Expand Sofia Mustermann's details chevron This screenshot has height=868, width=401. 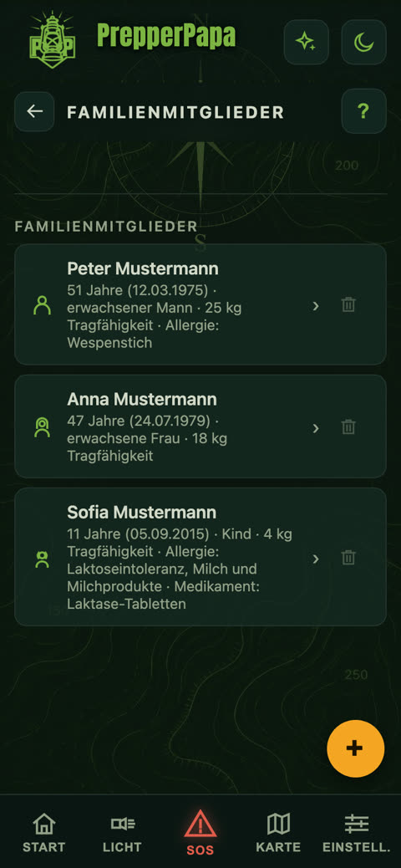(316, 558)
